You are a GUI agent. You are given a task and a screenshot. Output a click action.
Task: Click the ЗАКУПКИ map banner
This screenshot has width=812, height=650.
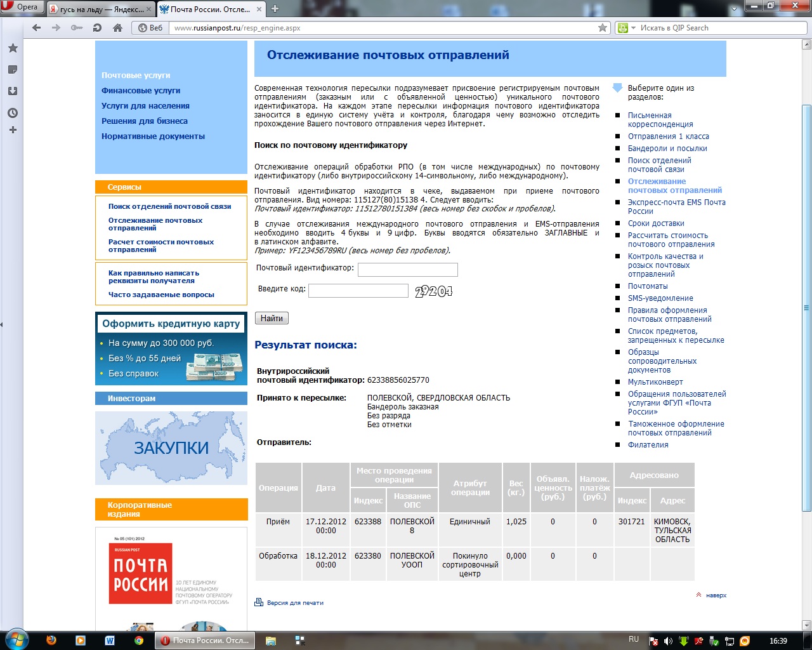(x=171, y=448)
